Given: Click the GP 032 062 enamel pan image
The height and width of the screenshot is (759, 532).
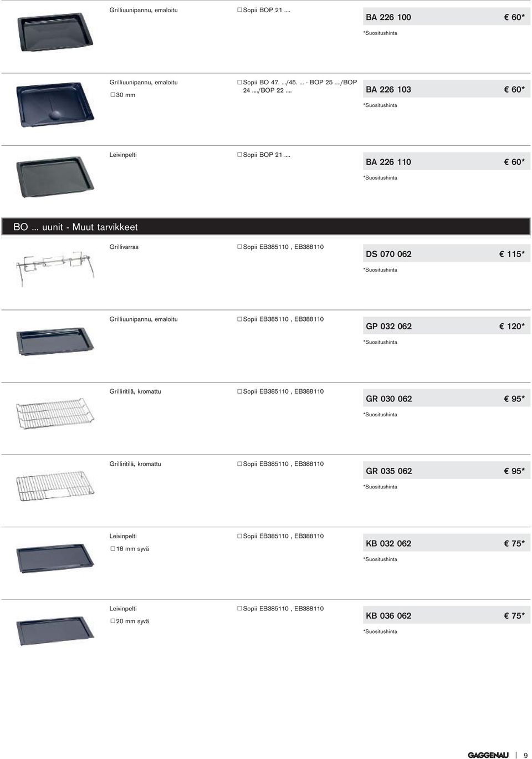Looking at the screenshot, I should click(55, 340).
